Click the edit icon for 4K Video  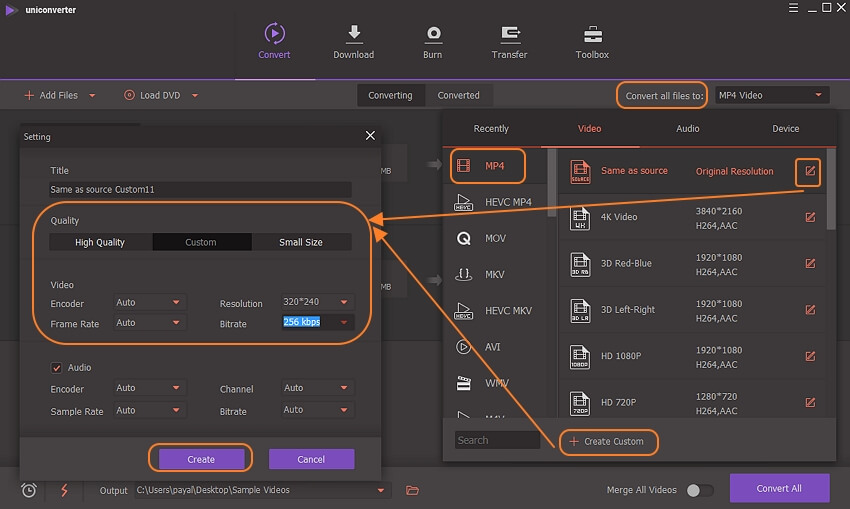(x=810, y=217)
